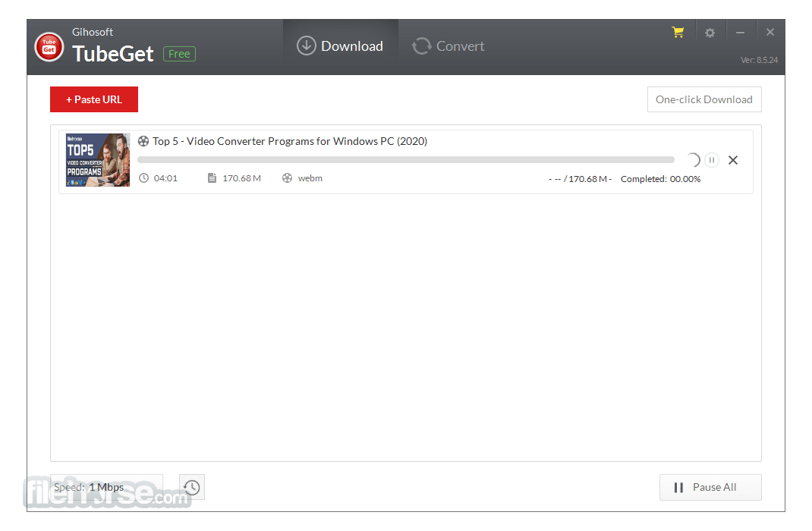Click the One-click Download button
The height and width of the screenshot is (531, 812).
(x=704, y=99)
